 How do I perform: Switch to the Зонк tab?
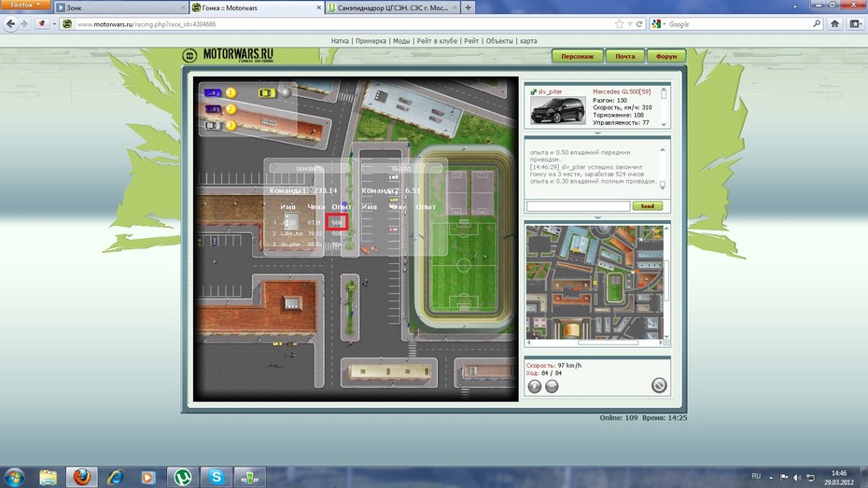[121, 7]
